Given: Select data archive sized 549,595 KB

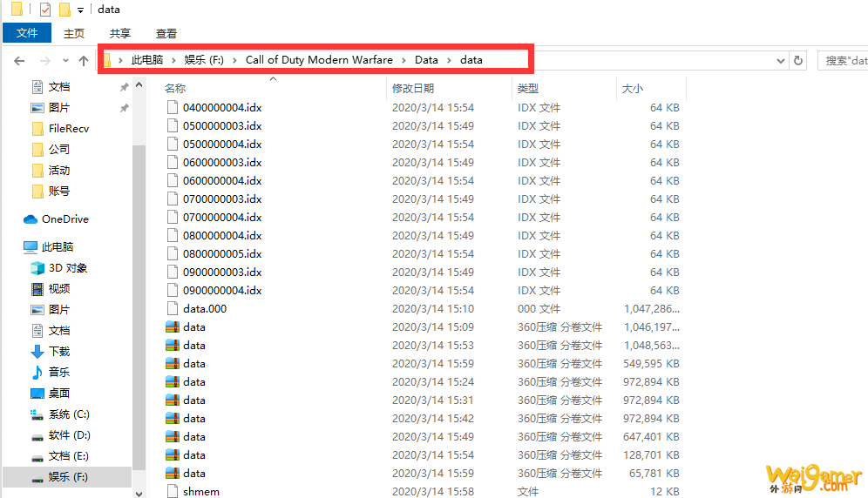Looking at the screenshot, I should [x=193, y=364].
